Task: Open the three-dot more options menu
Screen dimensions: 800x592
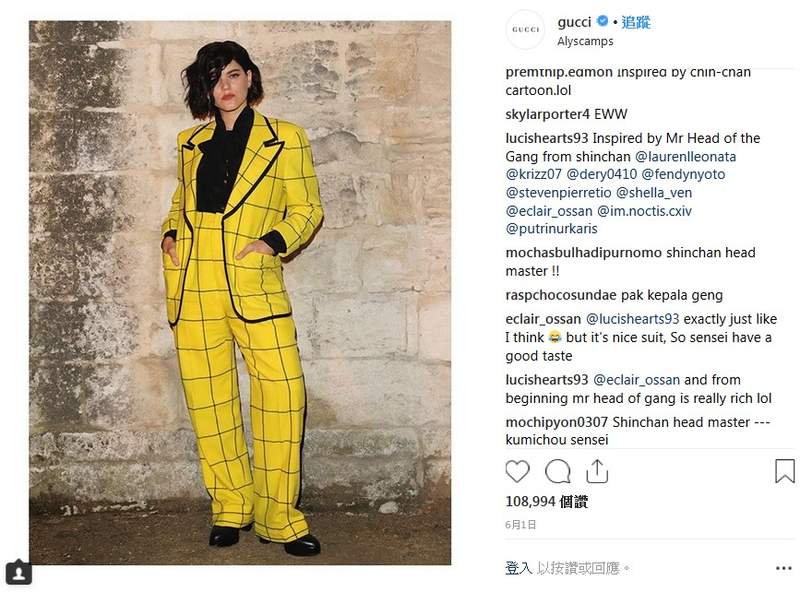Action: tap(783, 568)
